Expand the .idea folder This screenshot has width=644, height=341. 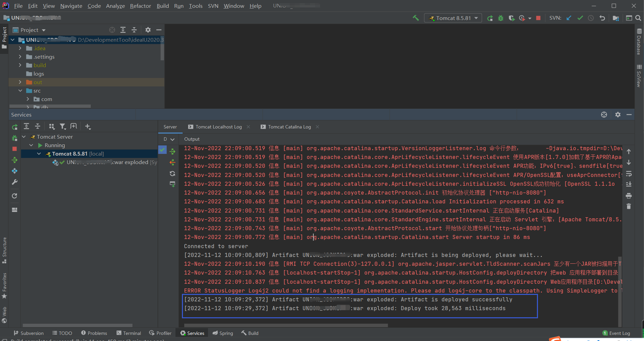(20, 48)
